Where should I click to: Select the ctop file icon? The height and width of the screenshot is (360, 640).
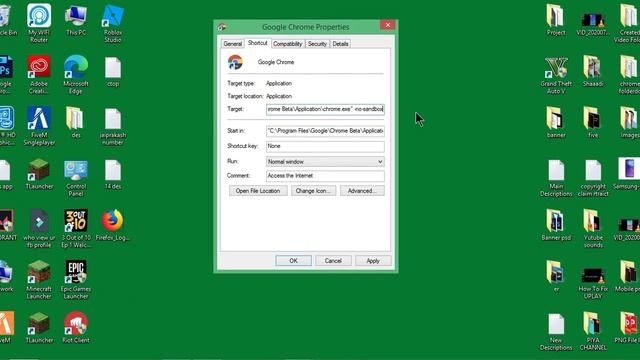[113, 72]
